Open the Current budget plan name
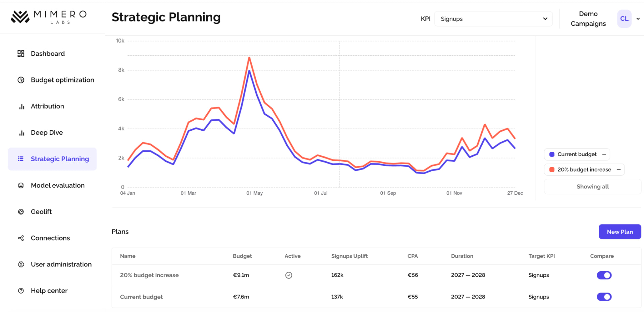Image resolution: width=644 pixels, height=312 pixels. point(141,297)
